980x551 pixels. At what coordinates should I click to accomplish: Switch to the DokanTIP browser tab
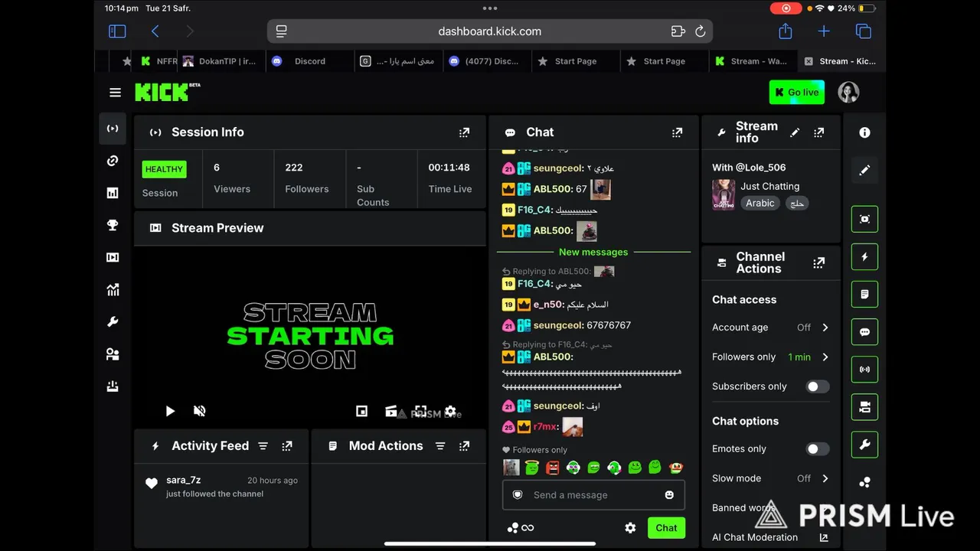pyautogui.click(x=221, y=61)
